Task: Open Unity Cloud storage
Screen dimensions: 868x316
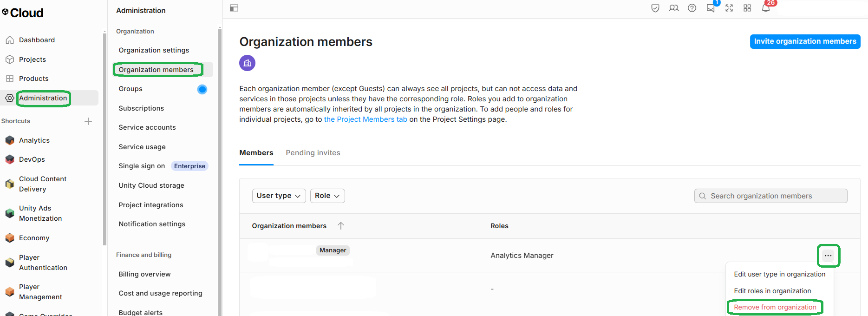Action: [151, 185]
